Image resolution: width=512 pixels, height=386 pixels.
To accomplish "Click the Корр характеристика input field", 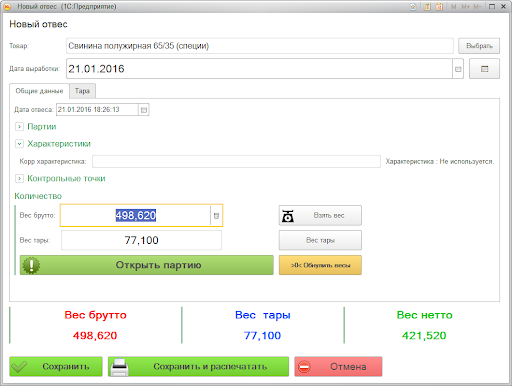I will [236, 162].
